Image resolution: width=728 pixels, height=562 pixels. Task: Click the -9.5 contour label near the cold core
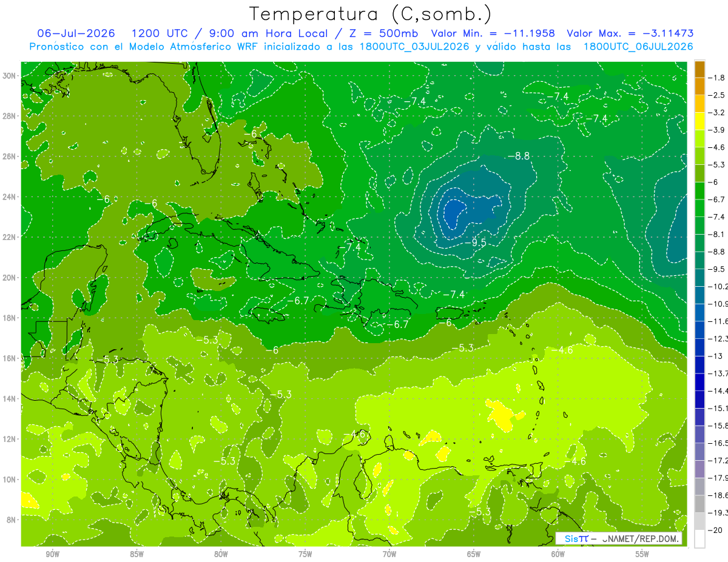click(x=476, y=243)
